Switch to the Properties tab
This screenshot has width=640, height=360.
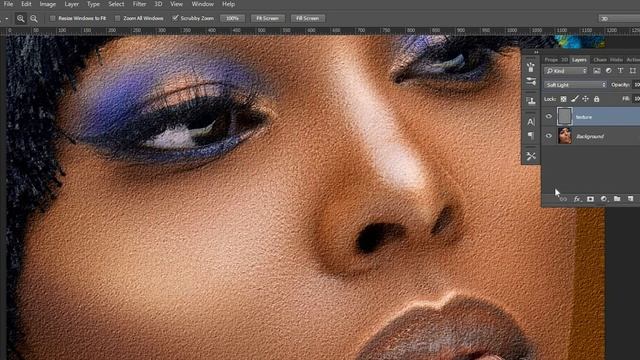tap(551, 60)
